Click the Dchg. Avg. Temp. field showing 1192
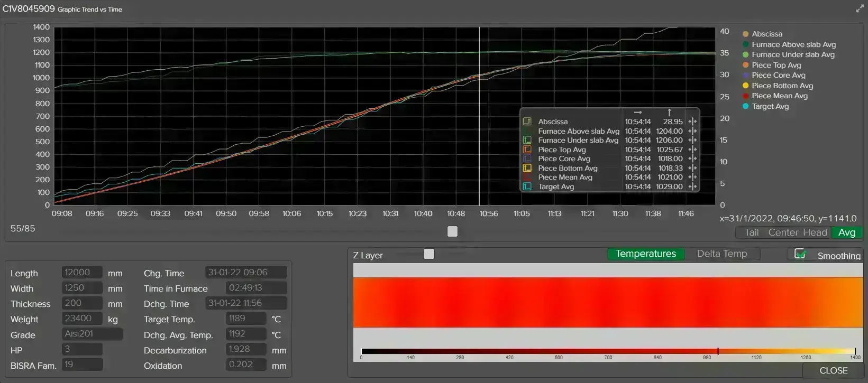Viewport: 868px width, 383px height. point(246,334)
